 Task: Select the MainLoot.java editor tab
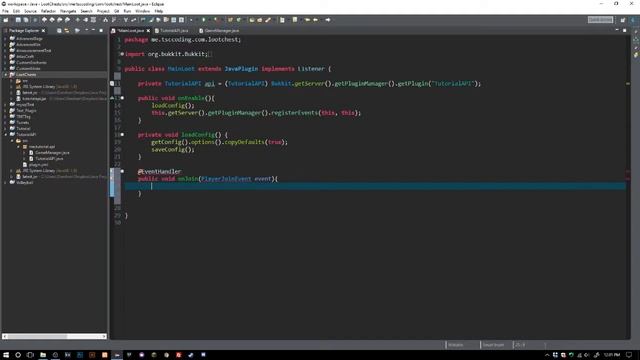pyautogui.click(x=130, y=31)
